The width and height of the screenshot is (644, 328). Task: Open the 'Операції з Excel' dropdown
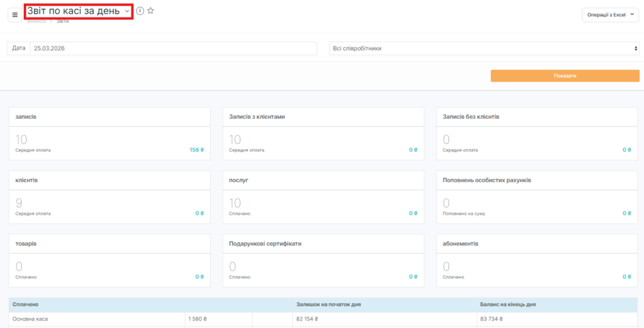tap(610, 15)
